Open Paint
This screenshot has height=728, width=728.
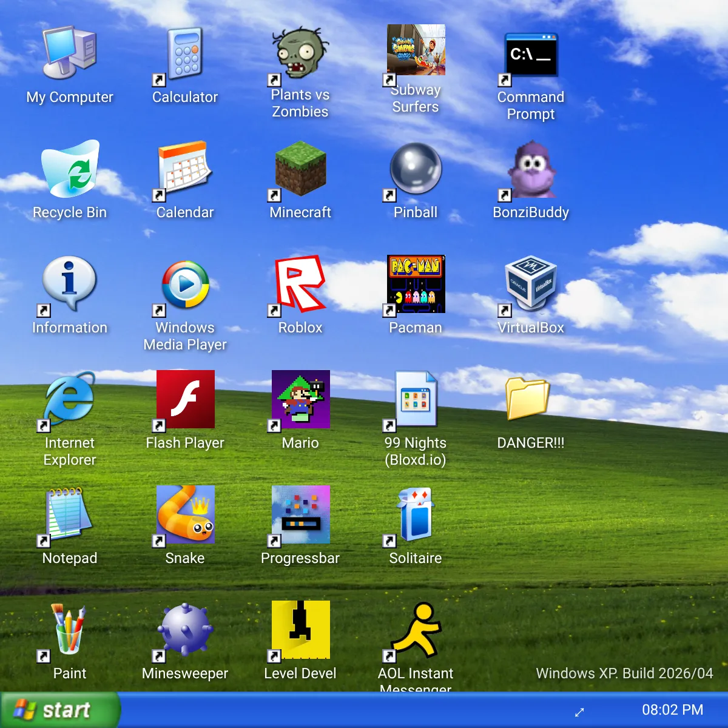[69, 631]
